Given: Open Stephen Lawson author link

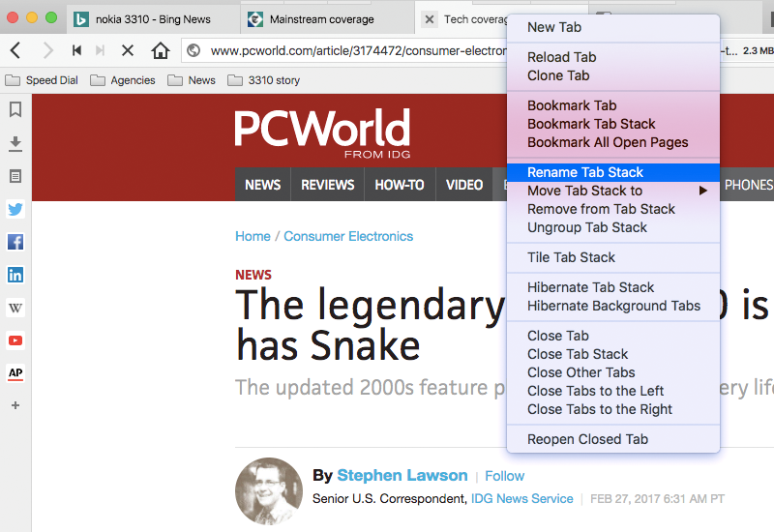Looking at the screenshot, I should (402, 475).
